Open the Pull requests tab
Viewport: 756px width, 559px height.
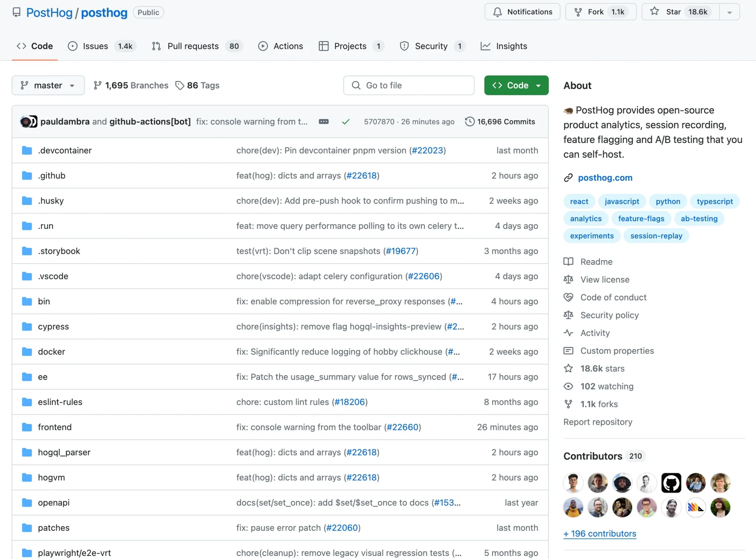tap(197, 46)
